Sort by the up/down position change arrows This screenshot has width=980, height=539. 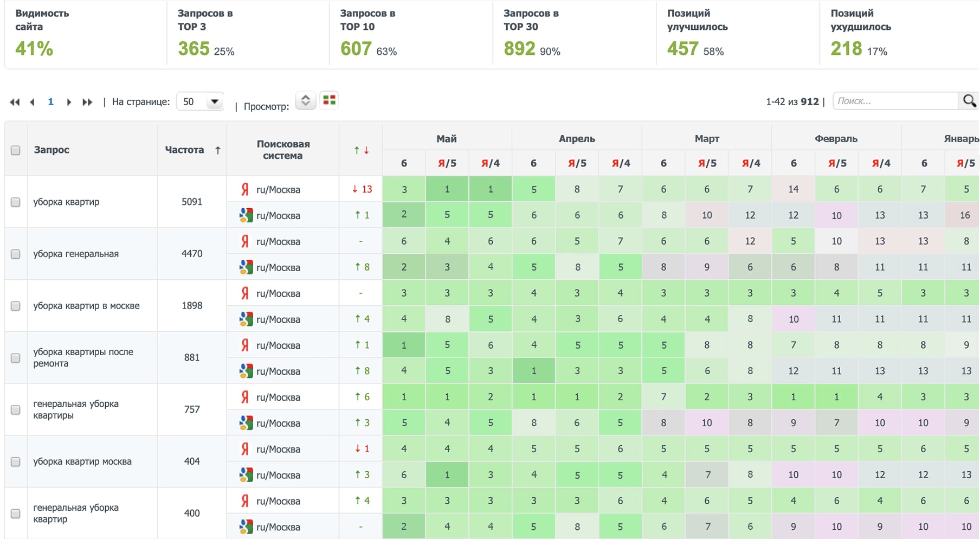361,150
